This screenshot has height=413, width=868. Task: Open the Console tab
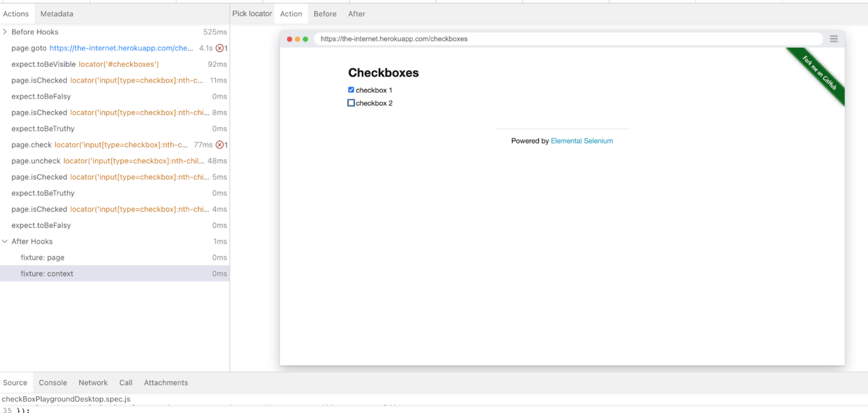[53, 383]
